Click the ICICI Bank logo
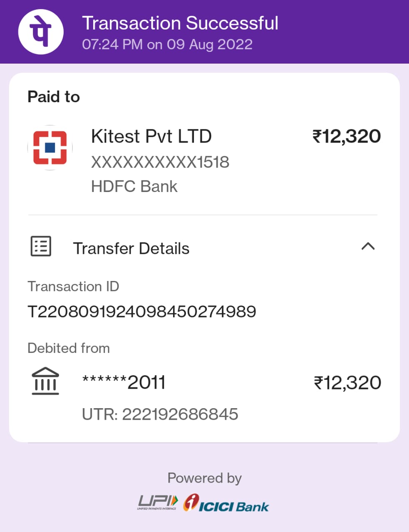The image size is (409, 532). pyautogui.click(x=226, y=503)
